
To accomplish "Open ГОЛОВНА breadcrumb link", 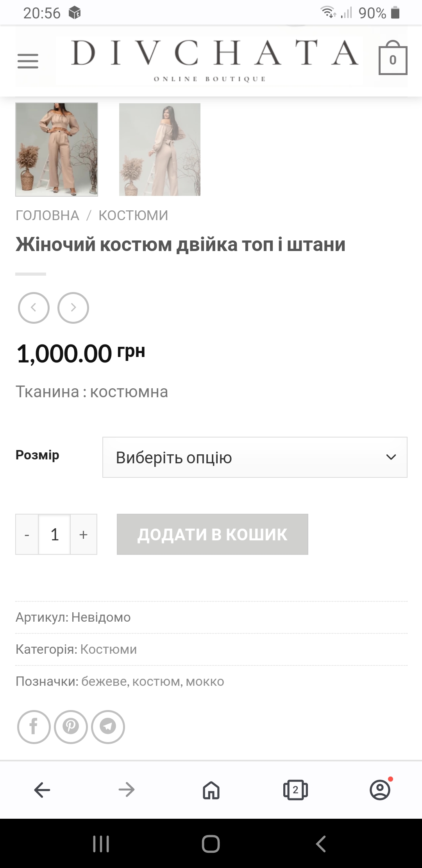I will click(x=47, y=215).
